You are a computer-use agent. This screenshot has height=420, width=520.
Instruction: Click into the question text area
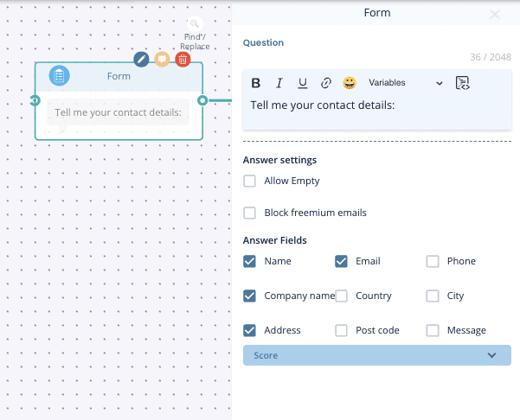(x=377, y=111)
